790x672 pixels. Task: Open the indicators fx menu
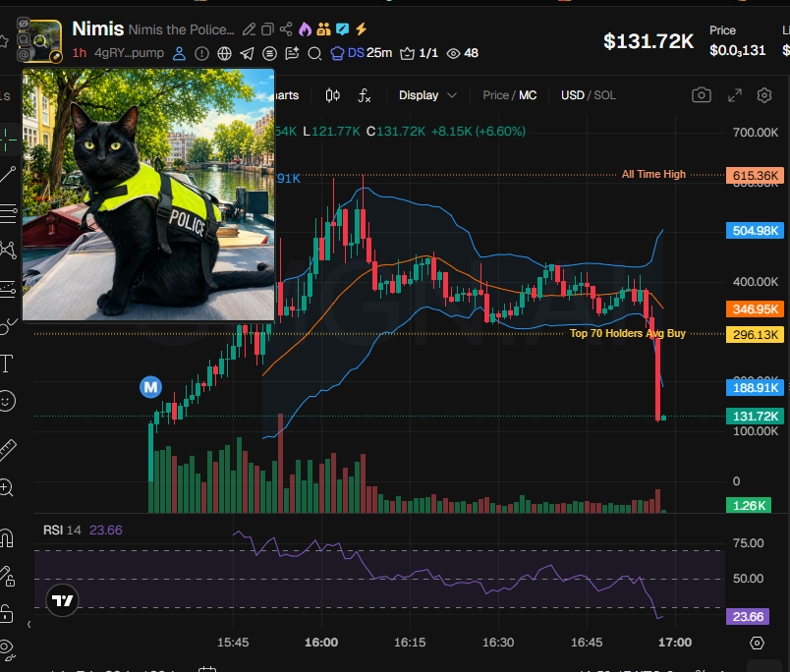(365, 95)
